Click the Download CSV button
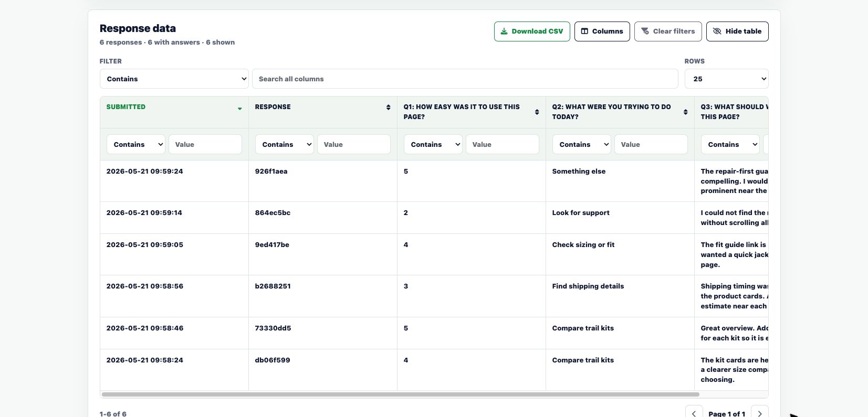The width and height of the screenshot is (868, 417). 532,31
